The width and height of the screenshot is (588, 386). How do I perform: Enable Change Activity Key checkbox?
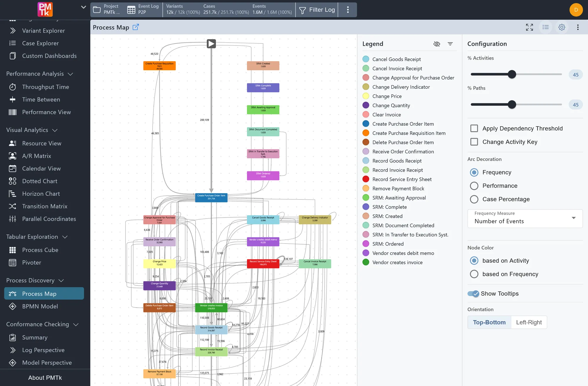(474, 142)
